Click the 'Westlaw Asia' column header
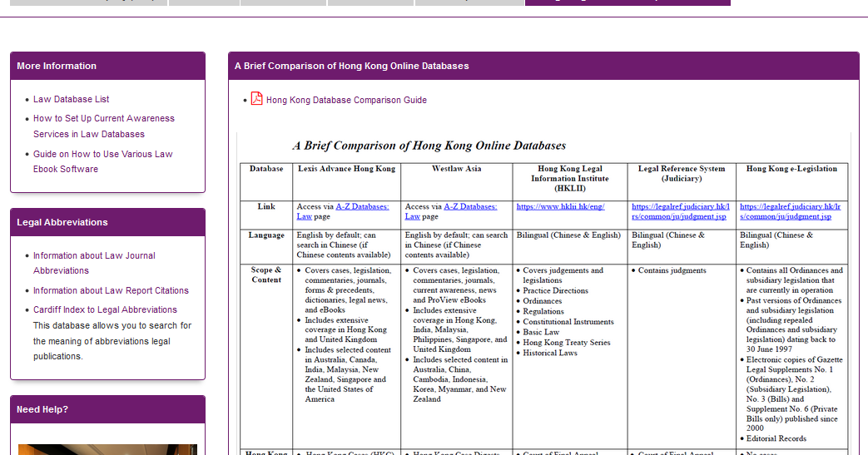The height and width of the screenshot is (455, 868). [x=456, y=169]
